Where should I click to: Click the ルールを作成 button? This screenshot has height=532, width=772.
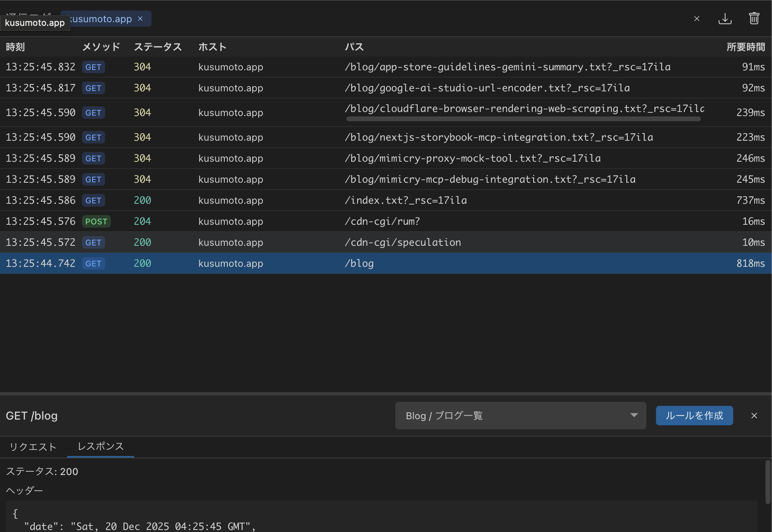coord(694,416)
